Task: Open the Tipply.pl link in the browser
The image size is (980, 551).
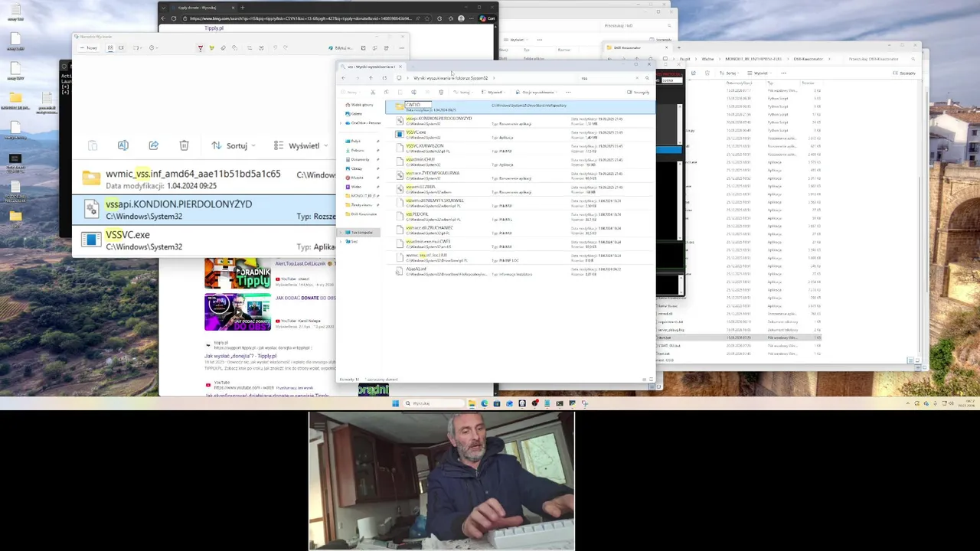Action: coord(214,28)
